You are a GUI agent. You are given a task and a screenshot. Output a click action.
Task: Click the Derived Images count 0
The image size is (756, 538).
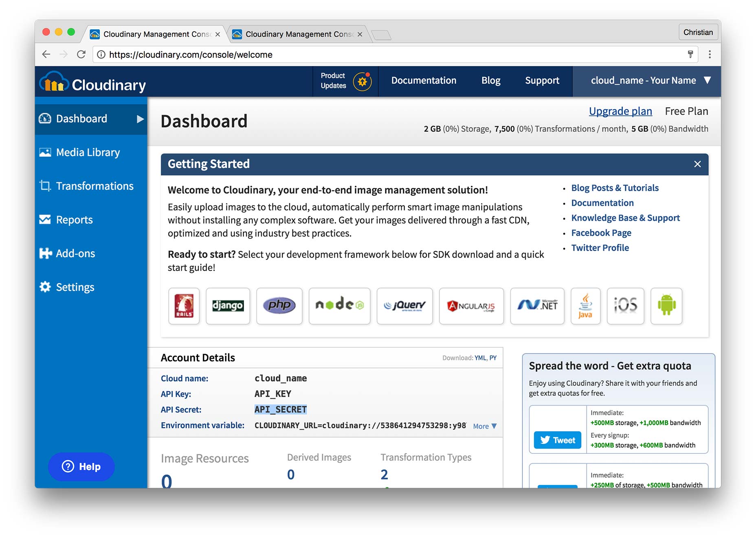[x=291, y=474]
